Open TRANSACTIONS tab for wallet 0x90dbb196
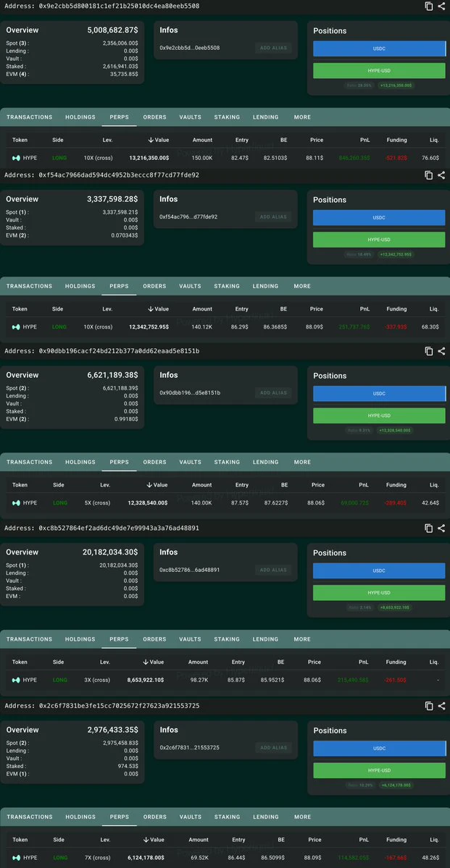The height and width of the screenshot is (868, 450). [x=30, y=462]
